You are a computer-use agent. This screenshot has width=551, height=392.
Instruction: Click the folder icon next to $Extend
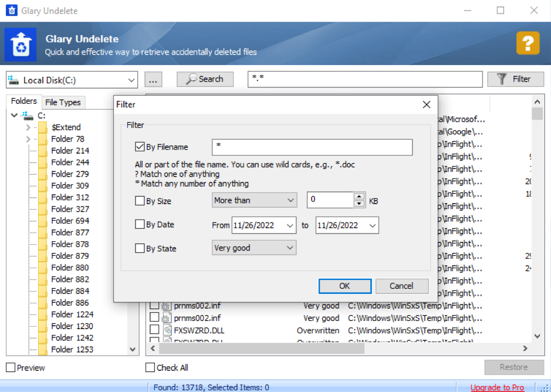click(43, 127)
